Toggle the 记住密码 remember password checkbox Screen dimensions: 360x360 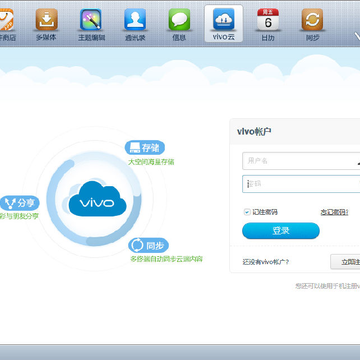coord(247,212)
